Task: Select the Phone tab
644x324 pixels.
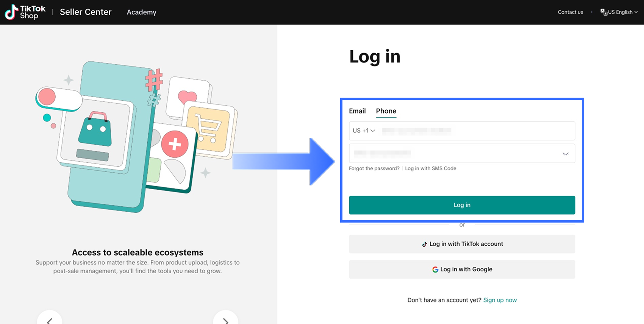Action: pyautogui.click(x=386, y=111)
